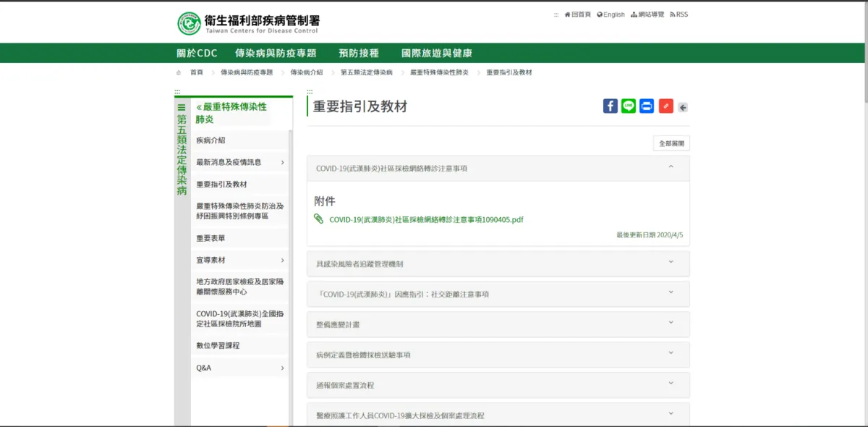Open the 紓困振興特別條例專區 sidebar link
Viewport: 868px width, 427px height.
coord(239,211)
